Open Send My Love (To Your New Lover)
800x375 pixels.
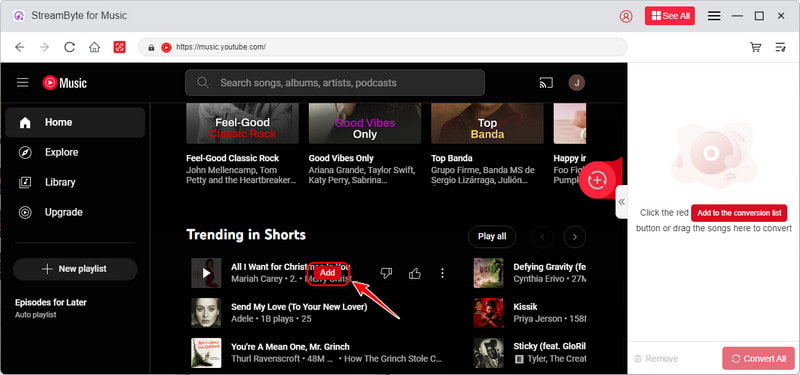pyautogui.click(x=299, y=307)
